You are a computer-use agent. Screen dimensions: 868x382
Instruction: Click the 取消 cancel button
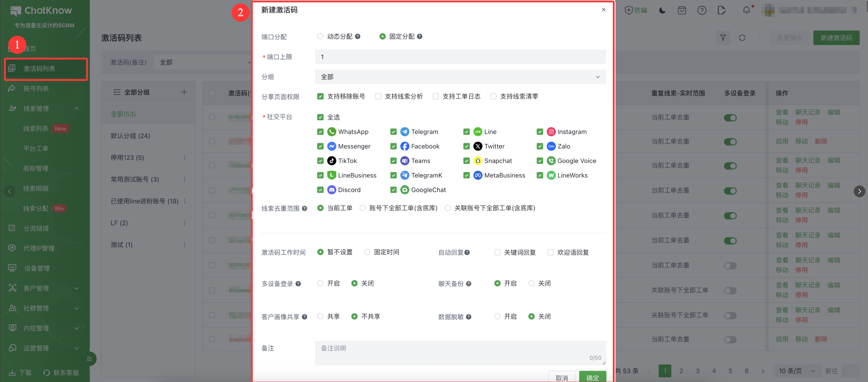[x=561, y=377]
